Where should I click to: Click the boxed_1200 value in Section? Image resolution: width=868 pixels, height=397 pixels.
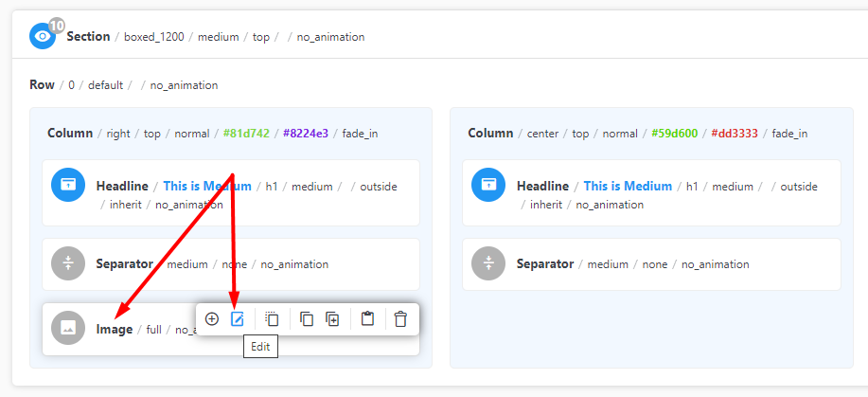click(154, 37)
